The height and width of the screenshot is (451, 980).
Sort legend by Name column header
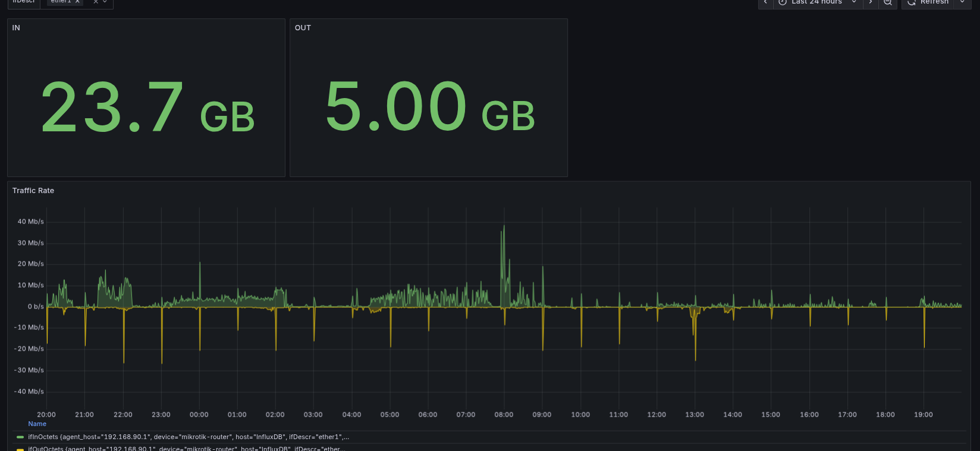37,424
